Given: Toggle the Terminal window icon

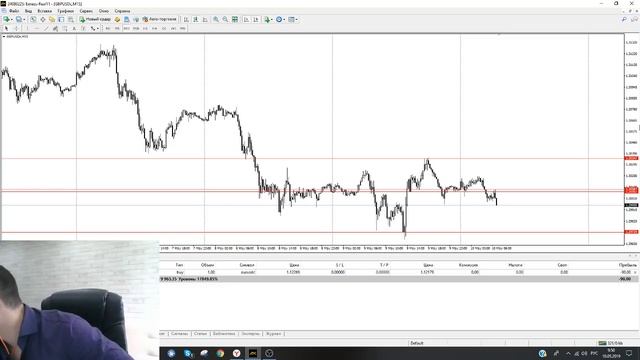Looking at the screenshot, I should click(x=61, y=19).
